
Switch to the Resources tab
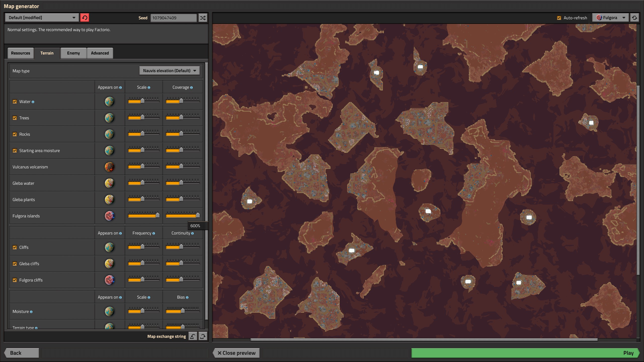coord(21,53)
